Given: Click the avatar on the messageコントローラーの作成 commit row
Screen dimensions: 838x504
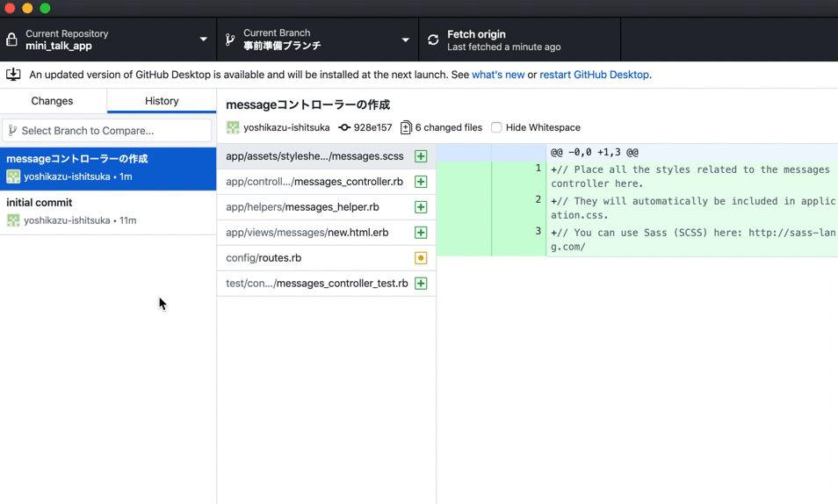Looking at the screenshot, I should pos(13,176).
